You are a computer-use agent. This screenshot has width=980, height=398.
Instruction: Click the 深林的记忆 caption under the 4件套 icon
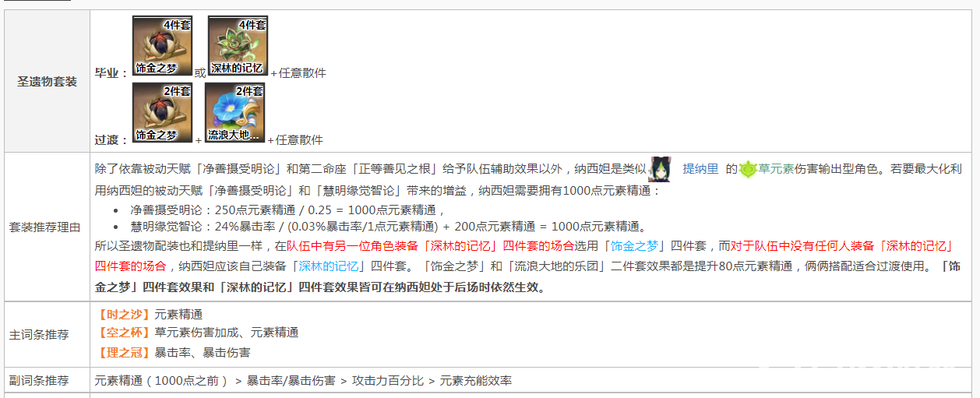click(238, 69)
